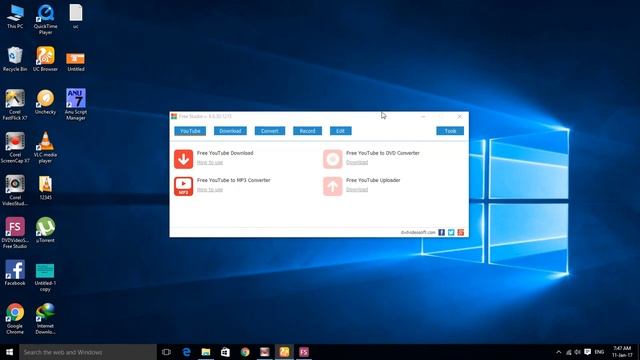The width and height of the screenshot is (640, 360).
Task: Open Microsoft Edge from taskbar
Action: (186, 352)
